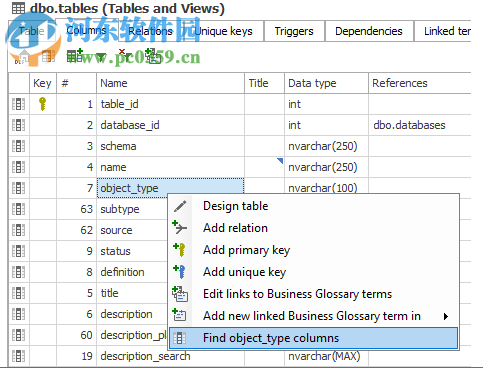Image resolution: width=483 pixels, height=372 pixels.
Task: Open the Linked terms tab
Action: click(x=443, y=31)
